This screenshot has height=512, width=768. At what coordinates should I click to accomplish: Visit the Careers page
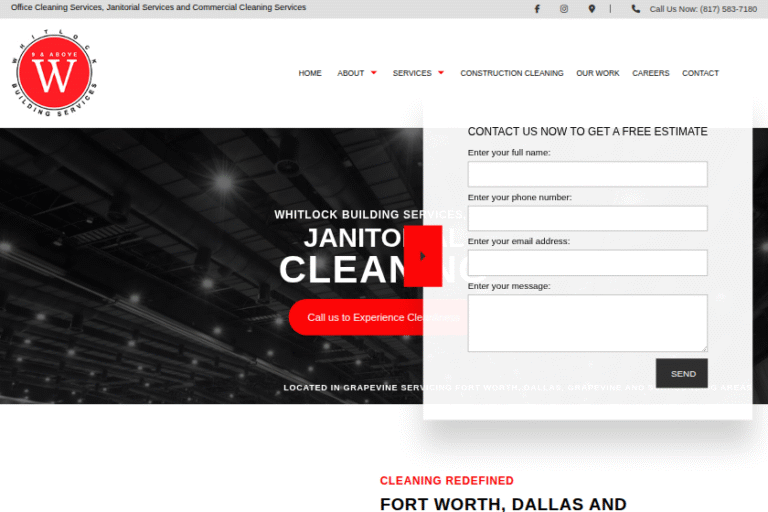pyautogui.click(x=651, y=73)
